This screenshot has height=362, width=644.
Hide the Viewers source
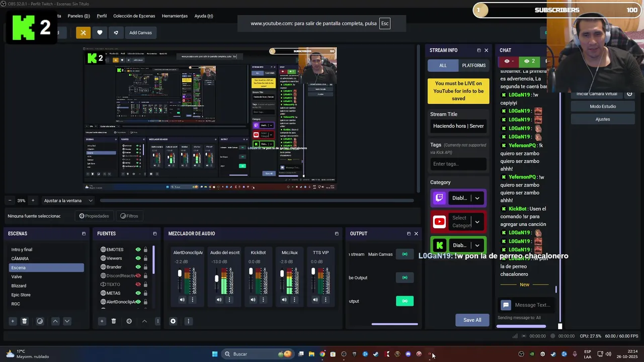point(138,258)
